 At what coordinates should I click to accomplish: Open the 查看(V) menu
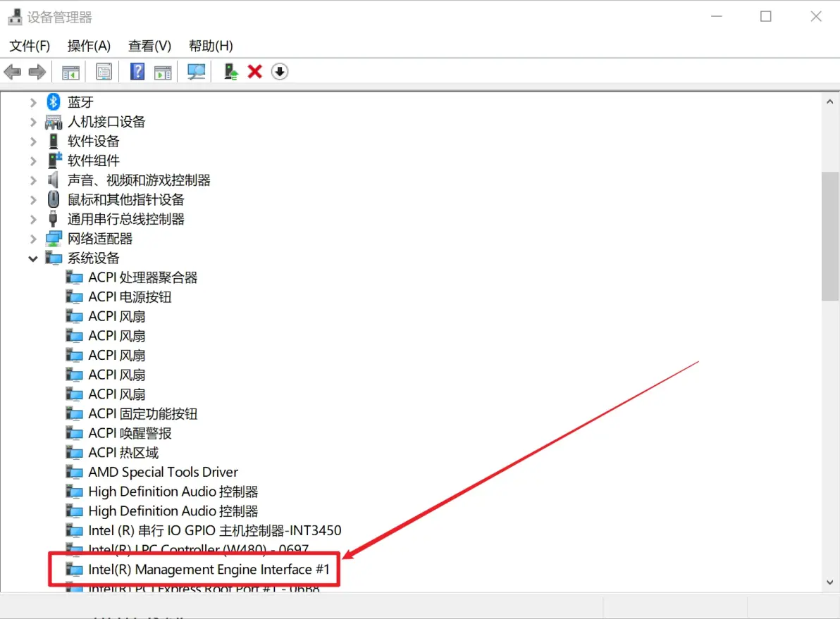click(149, 46)
